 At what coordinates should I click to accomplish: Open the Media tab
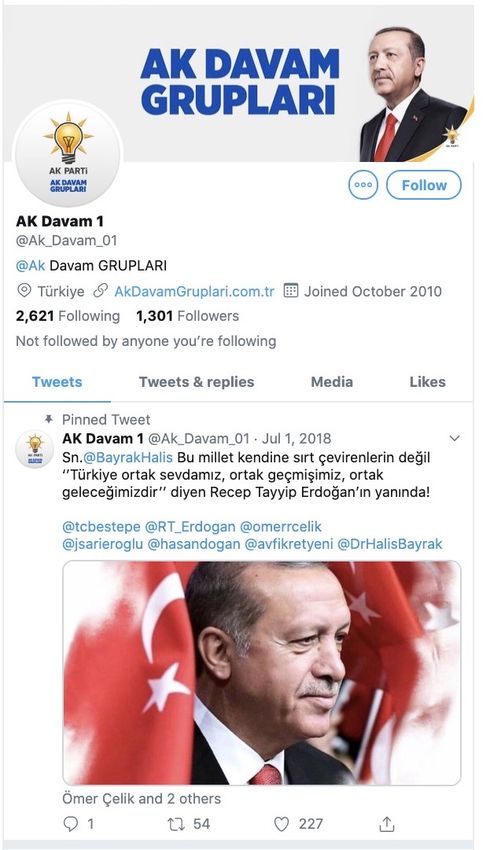click(332, 382)
